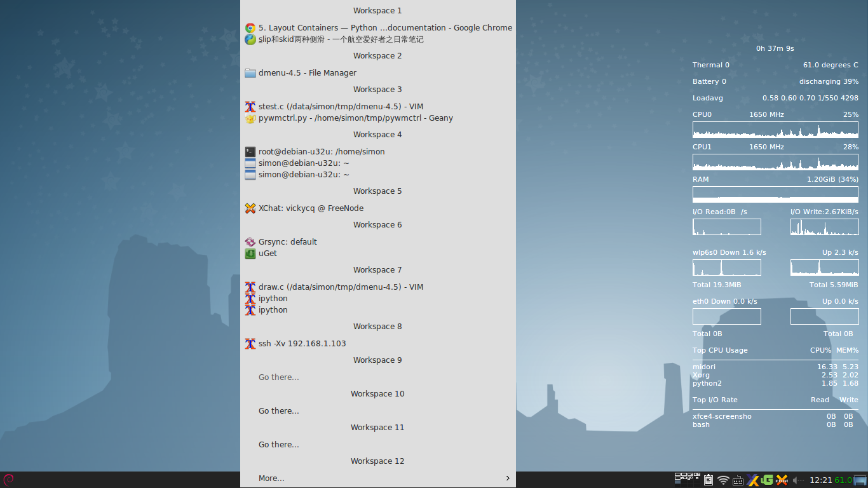Switch to the Google Chrome Layout Containers window

[x=378, y=28]
